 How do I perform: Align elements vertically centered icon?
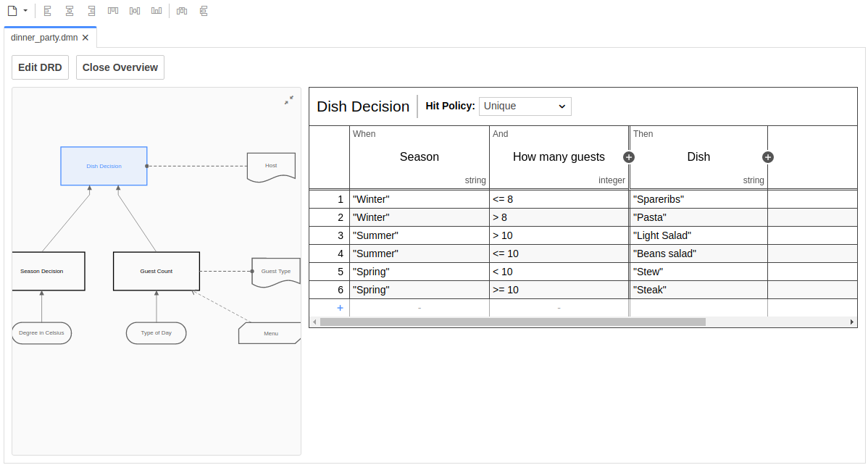pyautogui.click(x=135, y=11)
